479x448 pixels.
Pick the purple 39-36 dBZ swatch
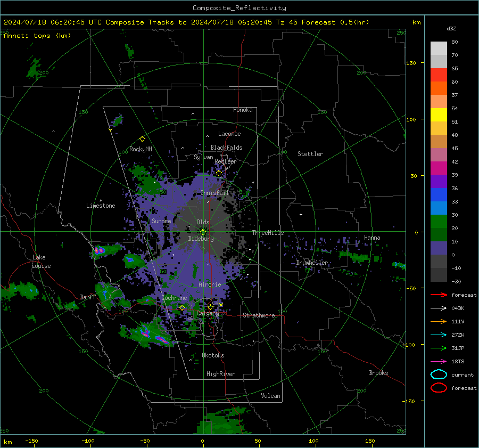[x=439, y=182]
